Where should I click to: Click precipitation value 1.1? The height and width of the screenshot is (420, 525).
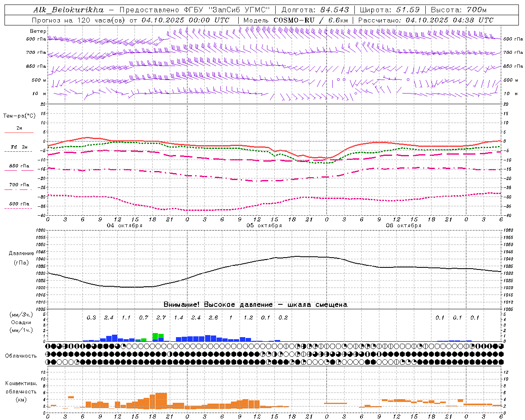126,318
